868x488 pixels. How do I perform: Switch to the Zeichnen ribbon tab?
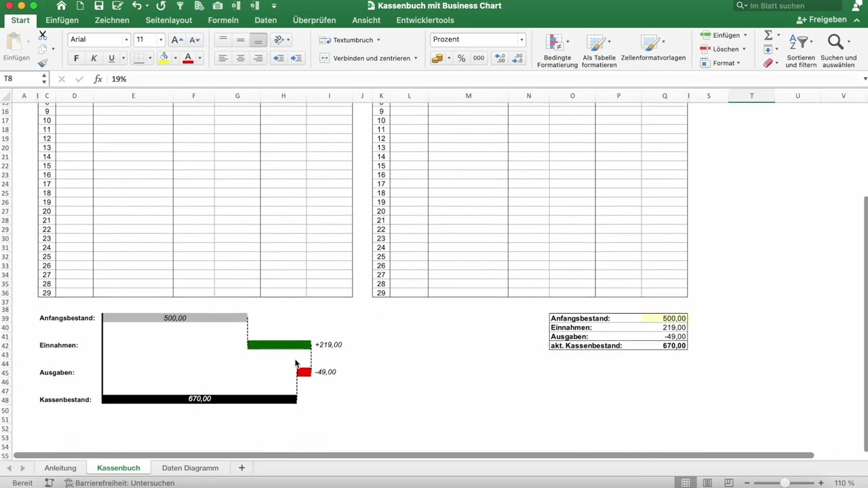click(x=112, y=20)
